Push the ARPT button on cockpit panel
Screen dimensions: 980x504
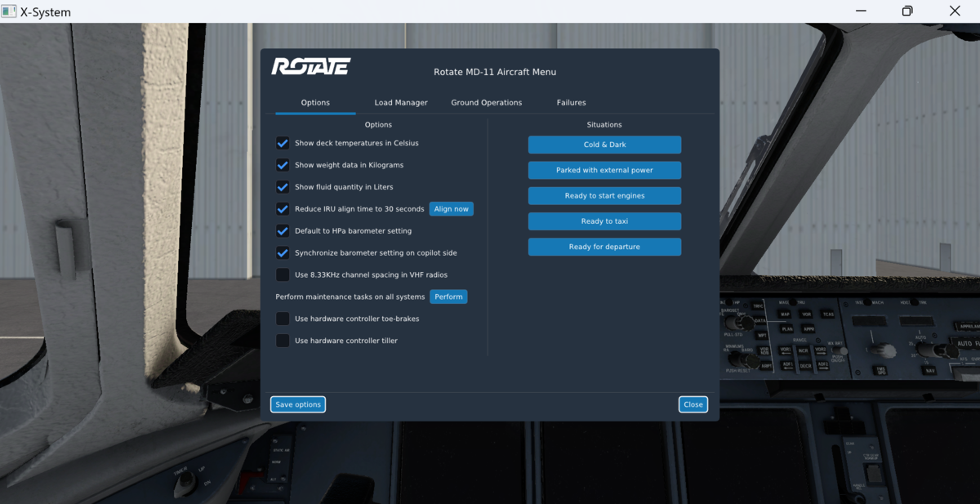click(x=766, y=367)
